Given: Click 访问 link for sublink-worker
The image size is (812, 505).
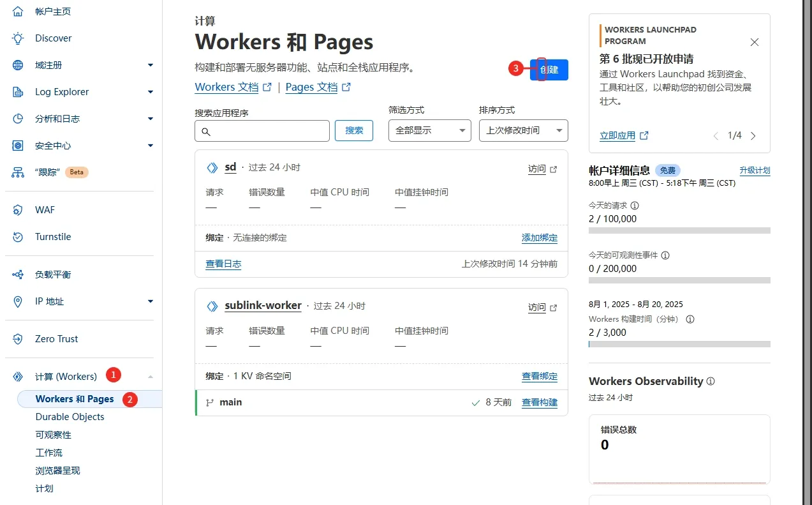Looking at the screenshot, I should click(543, 308).
